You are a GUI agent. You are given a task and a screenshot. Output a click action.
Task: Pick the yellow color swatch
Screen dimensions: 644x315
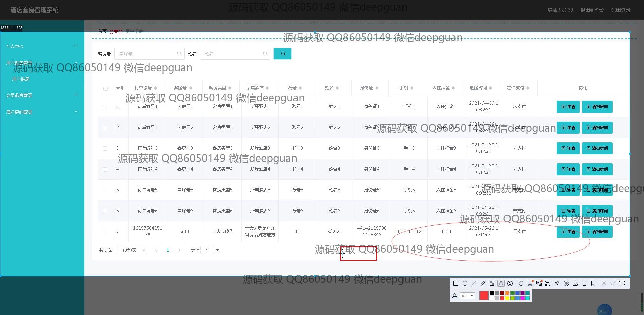point(507,298)
